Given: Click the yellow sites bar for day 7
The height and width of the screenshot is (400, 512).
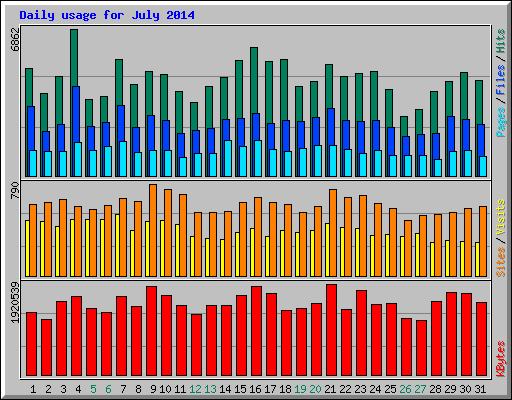Looking at the screenshot, I should point(117,245).
